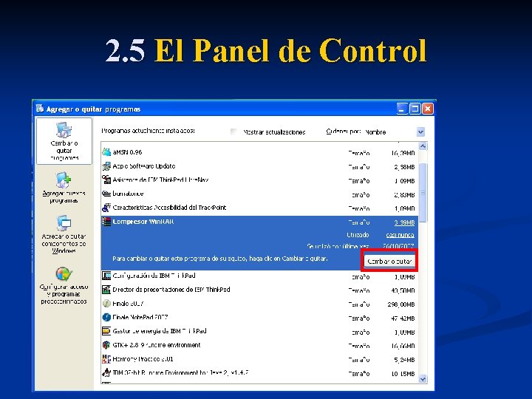Open Configurar acceso y programas predeterminados icon
The image size is (532, 399).
64,274
